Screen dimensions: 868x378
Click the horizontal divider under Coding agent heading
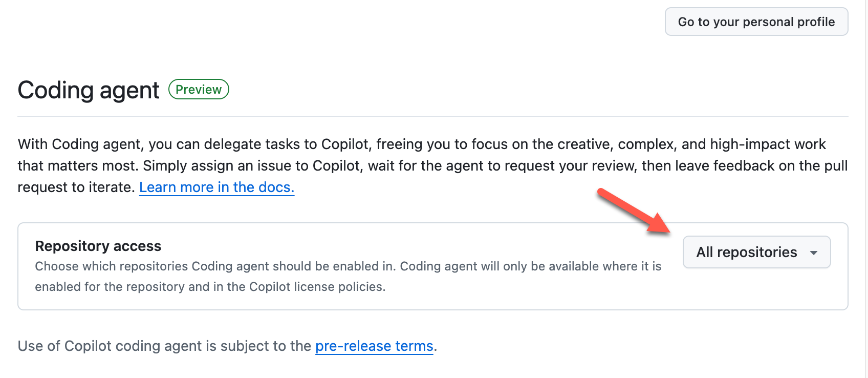point(432,116)
